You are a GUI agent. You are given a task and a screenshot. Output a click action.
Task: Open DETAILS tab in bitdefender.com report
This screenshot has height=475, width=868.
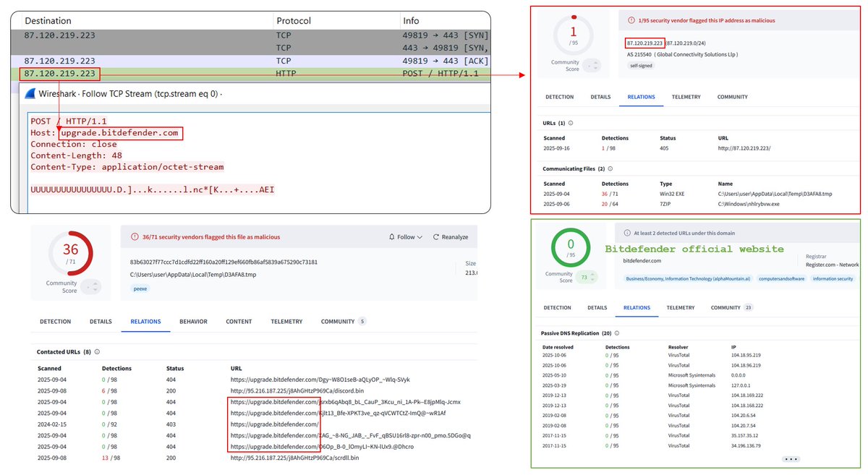pyautogui.click(x=597, y=308)
